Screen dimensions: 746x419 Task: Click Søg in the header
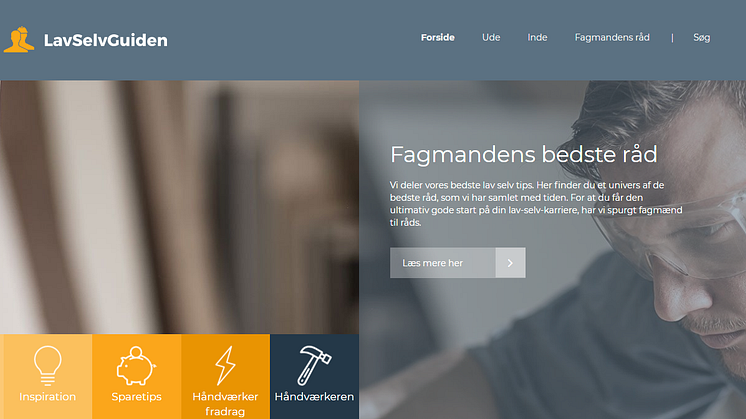[701, 38]
